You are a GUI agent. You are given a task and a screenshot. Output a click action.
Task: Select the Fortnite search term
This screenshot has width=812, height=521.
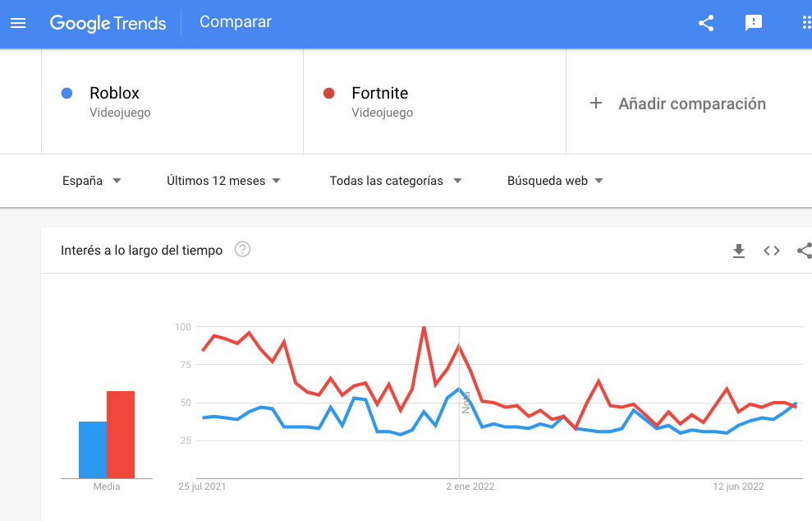pyautogui.click(x=379, y=93)
